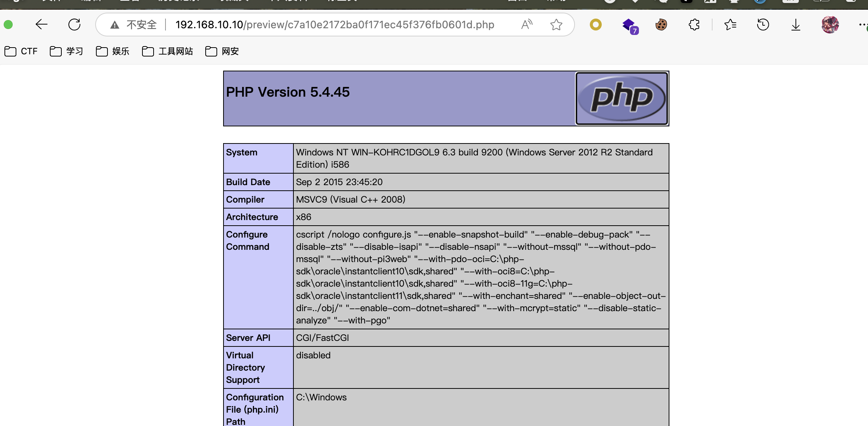This screenshot has width=868, height=426.
Task: Select the Windows NT WIN-KOHRC1DGOL9 system value
Action: click(x=475, y=158)
